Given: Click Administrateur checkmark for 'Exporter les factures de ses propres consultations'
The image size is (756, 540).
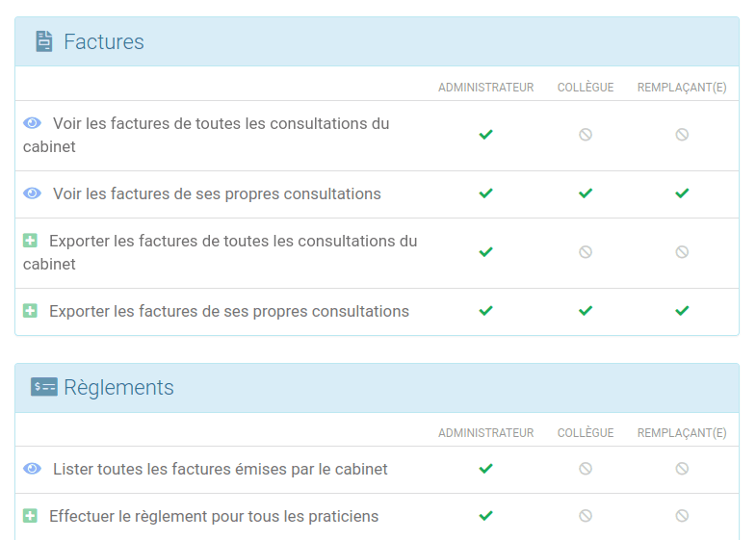Looking at the screenshot, I should click(x=486, y=311).
